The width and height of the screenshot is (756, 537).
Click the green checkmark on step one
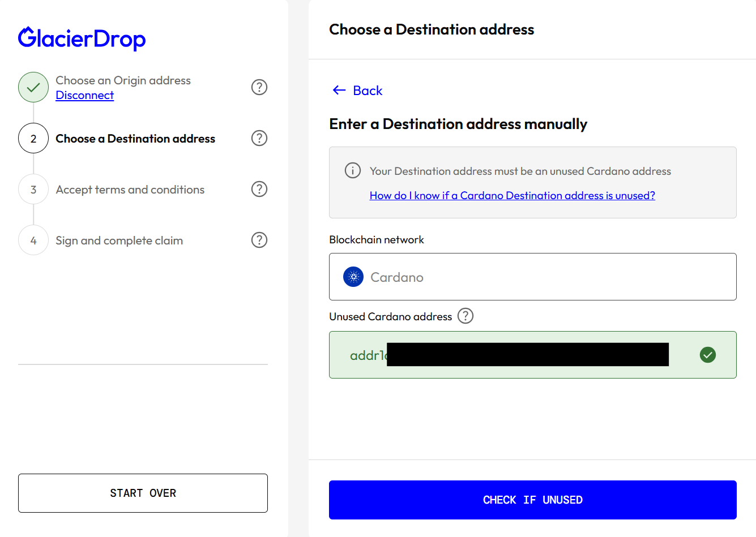[33, 87]
